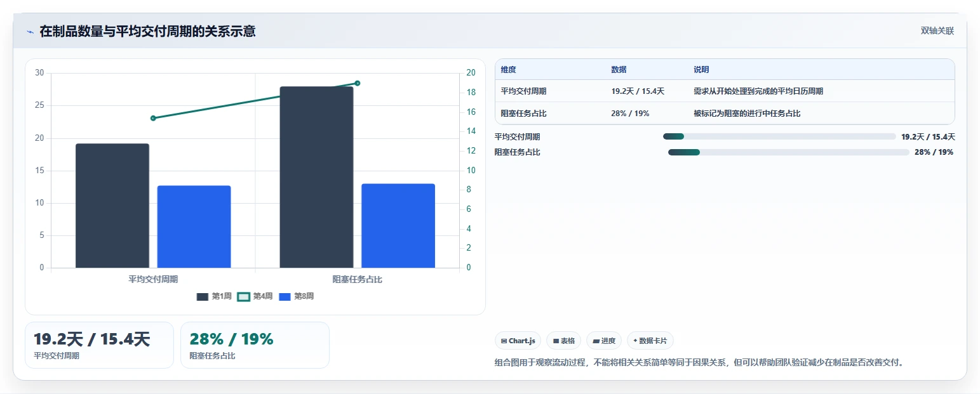Click 需求从开始处理到完成的平均日历周期 description
This screenshot has height=394, width=980.
758,91
